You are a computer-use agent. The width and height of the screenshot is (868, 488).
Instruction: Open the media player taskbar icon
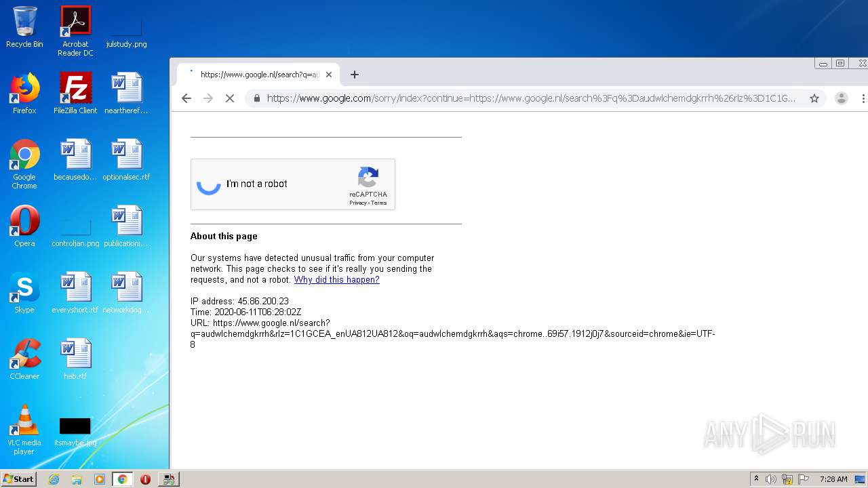pos(100,479)
